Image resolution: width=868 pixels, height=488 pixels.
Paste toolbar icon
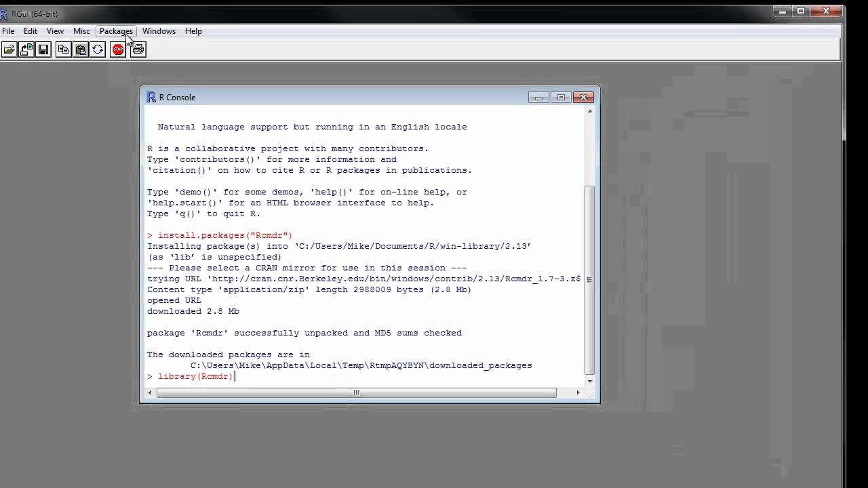click(81, 49)
